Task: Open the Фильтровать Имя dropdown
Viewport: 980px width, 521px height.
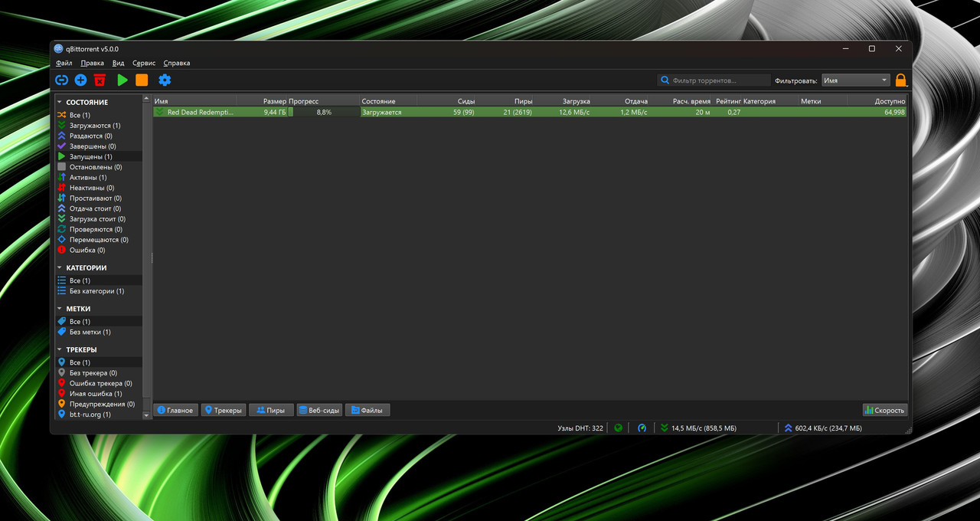Action: pos(855,80)
